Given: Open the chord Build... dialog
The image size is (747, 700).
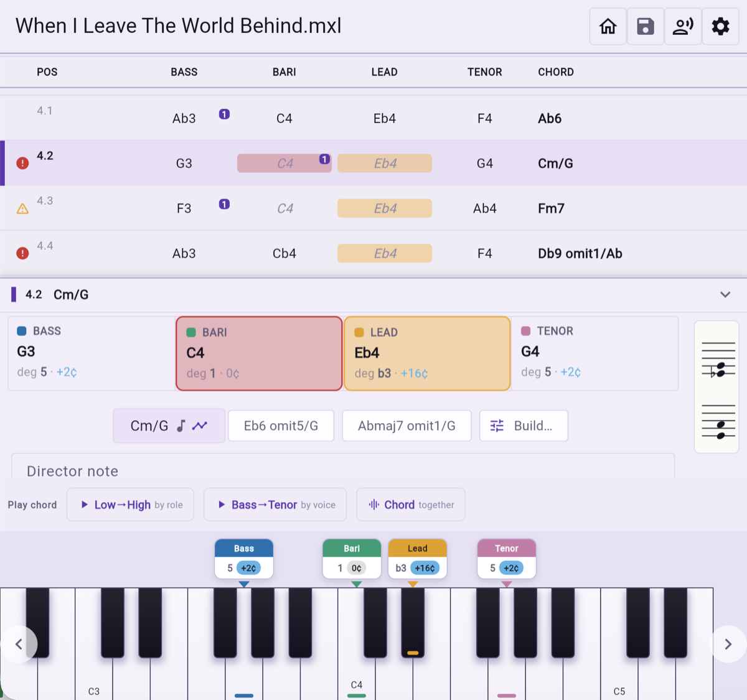Looking at the screenshot, I should pyautogui.click(x=524, y=426).
